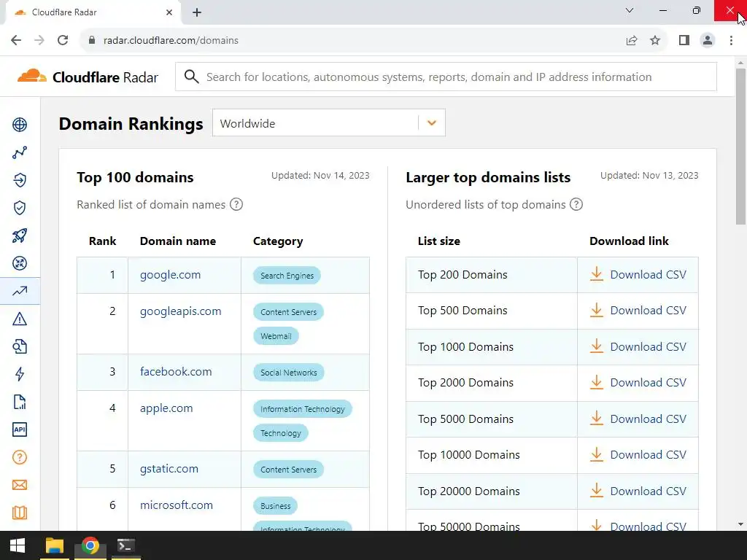Viewport: 747px width, 560px height.
Task: Open the magnifier document search icon in sidebar
Action: [20, 346]
